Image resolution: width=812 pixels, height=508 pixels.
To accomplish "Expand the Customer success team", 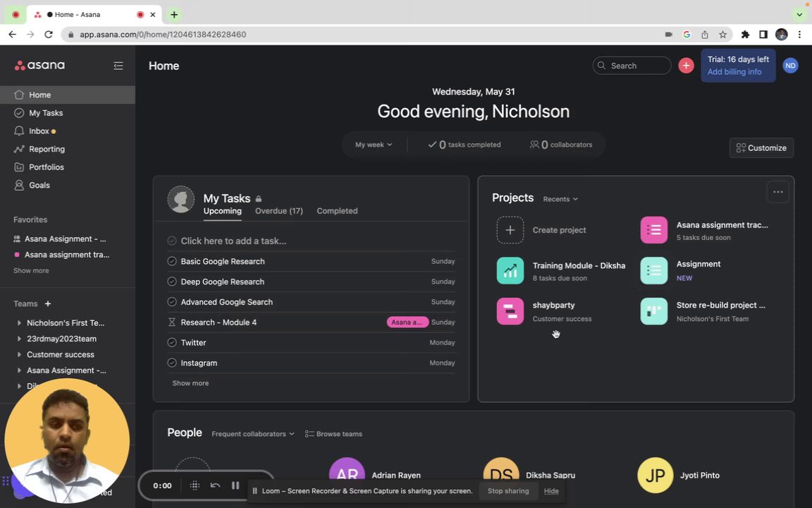I will click(19, 355).
